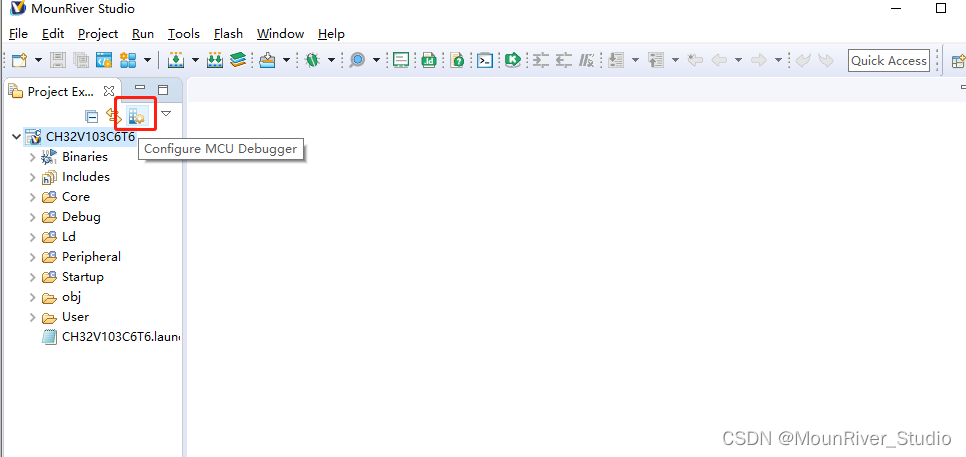This screenshot has width=966, height=457.
Task: Click the code window with gear icon
Action: pos(104,60)
